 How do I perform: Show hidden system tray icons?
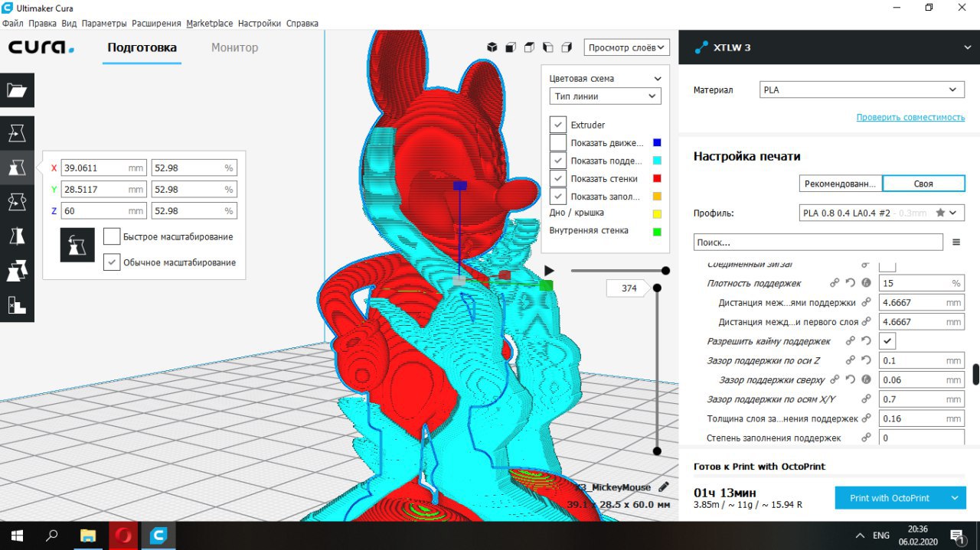pos(860,535)
